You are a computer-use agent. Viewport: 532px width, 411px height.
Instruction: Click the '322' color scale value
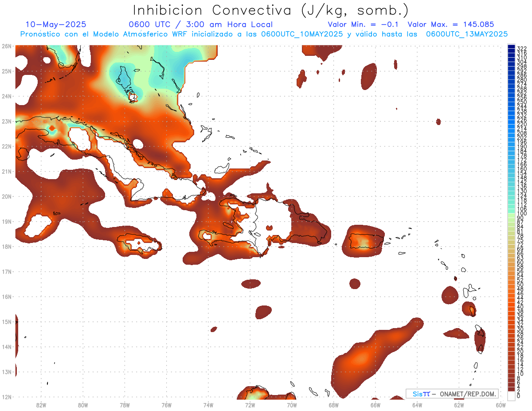tap(521, 48)
